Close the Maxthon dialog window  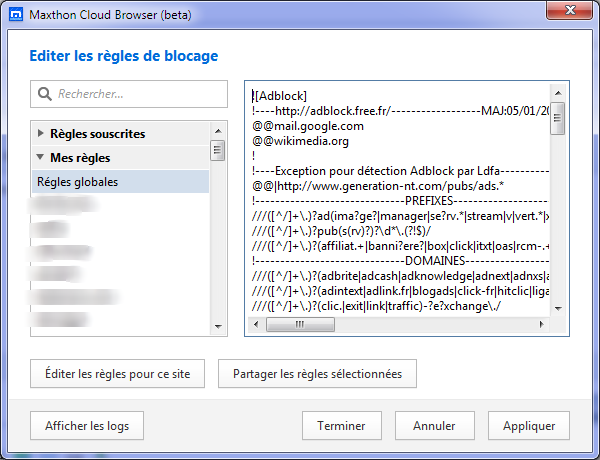(x=569, y=10)
